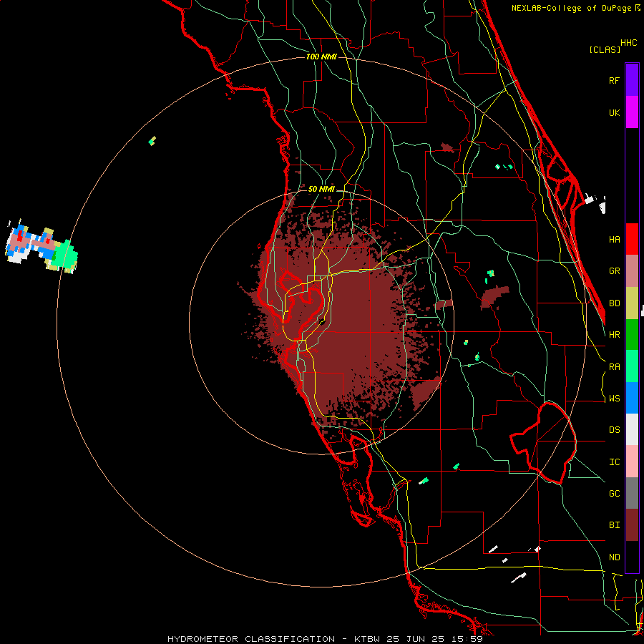Click the RF purple legend swatch
The width and height of the screenshot is (644, 644).
(x=632, y=80)
